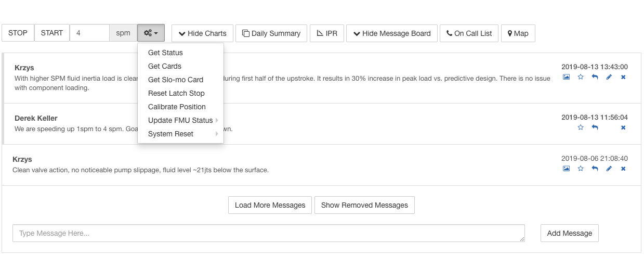
Task: Open image attachment on Krzys 13:43:00 message
Action: [x=566, y=77]
